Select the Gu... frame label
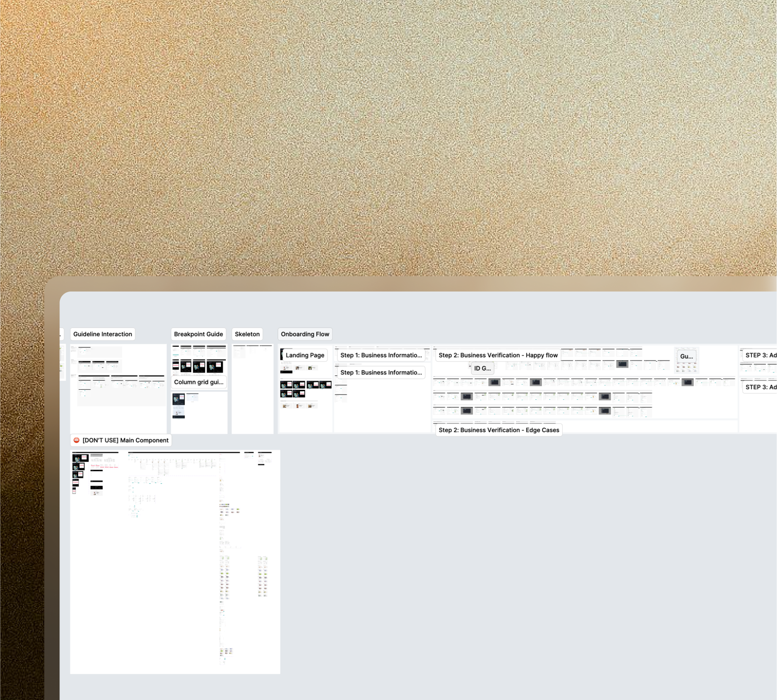 [686, 356]
